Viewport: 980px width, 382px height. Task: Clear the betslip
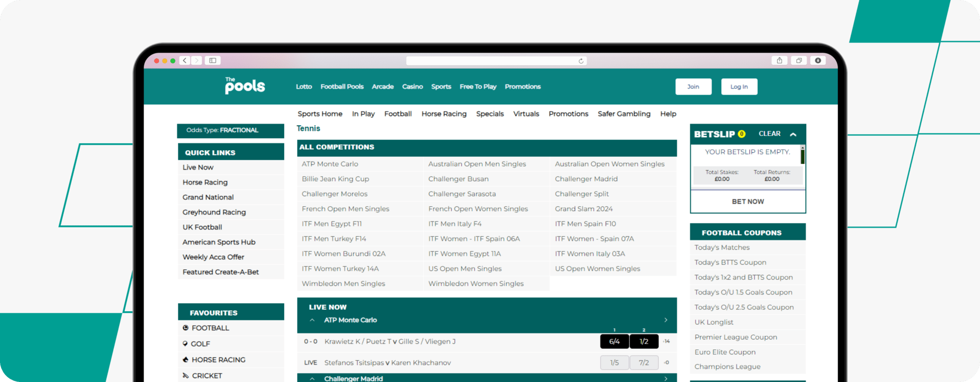click(x=769, y=134)
